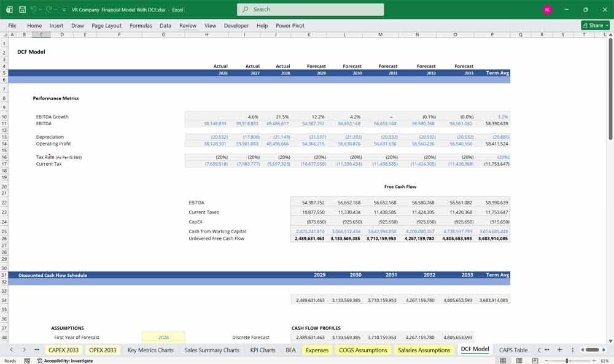Click the add new sheet plus icon
The width and height of the screenshot is (614, 364).
coord(559,349)
